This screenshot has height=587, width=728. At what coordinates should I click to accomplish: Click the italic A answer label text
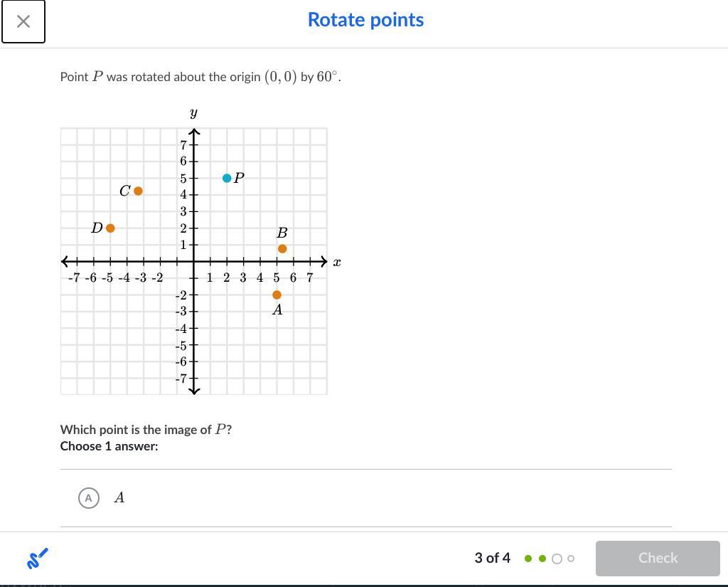click(x=119, y=498)
